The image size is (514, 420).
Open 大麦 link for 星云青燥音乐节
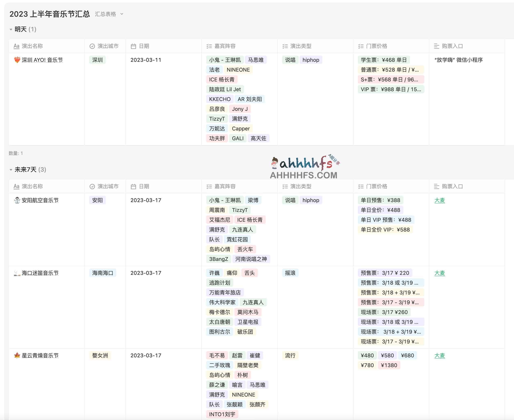(440, 356)
